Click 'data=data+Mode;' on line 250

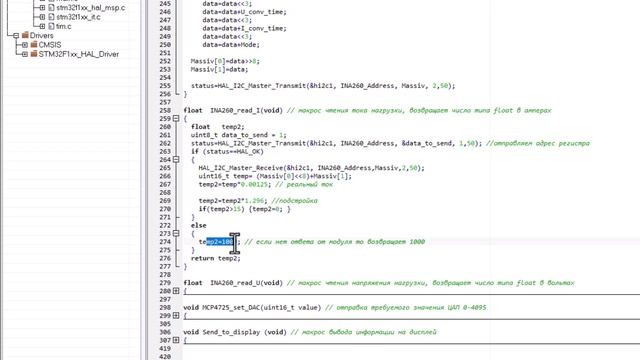coord(231,45)
